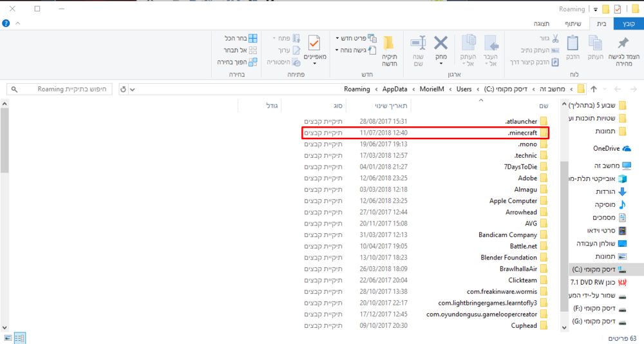Click the Paste clipboard icon
Viewport: 644px width, 344px height.
click(572, 44)
